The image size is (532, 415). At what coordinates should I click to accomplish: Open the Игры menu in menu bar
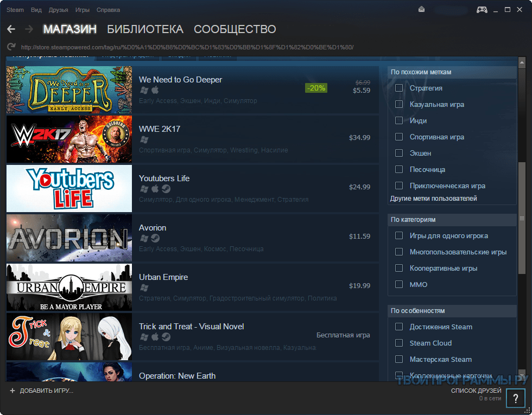point(83,10)
